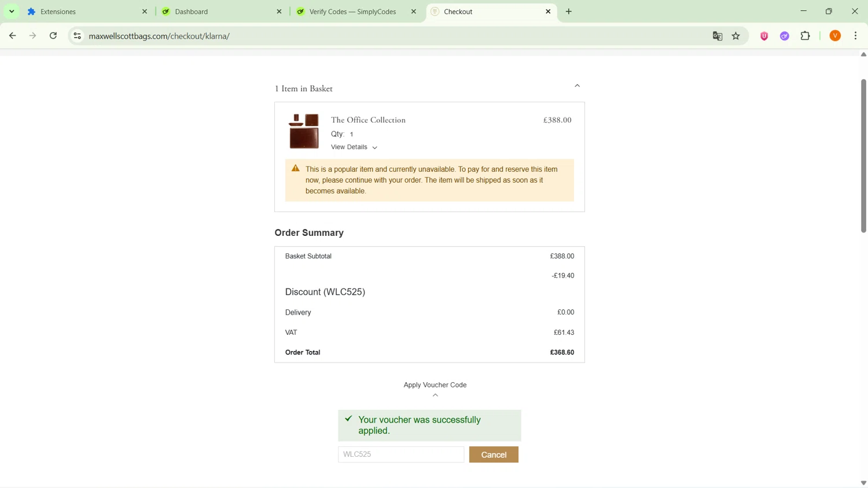Viewport: 868px width, 488px height.
Task: Click the scrollbar up arrow
Action: 863,54
